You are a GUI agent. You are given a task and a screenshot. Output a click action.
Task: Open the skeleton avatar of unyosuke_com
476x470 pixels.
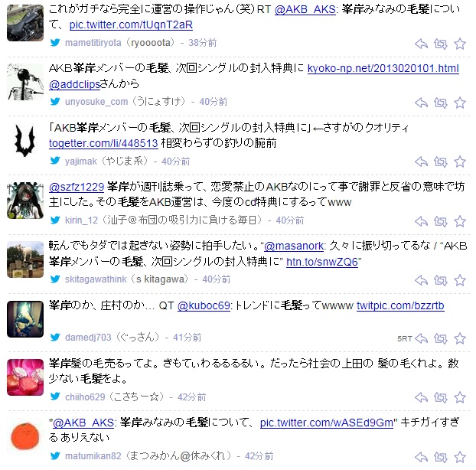coord(25,82)
